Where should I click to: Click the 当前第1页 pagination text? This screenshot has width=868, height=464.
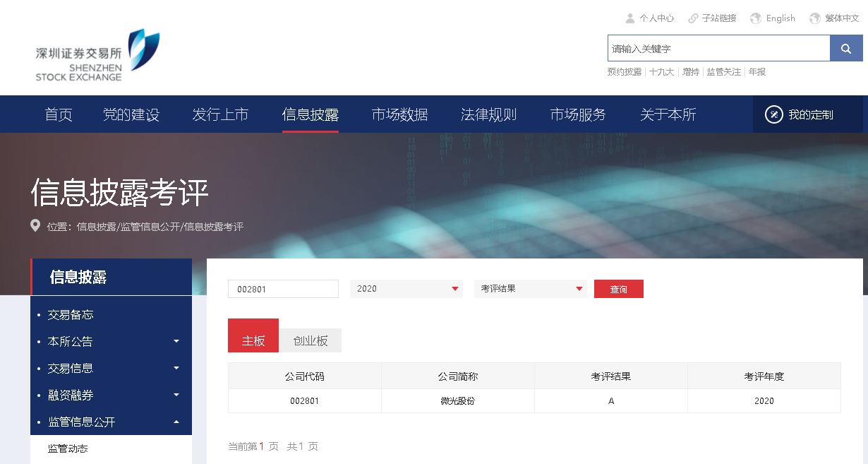coord(253,446)
